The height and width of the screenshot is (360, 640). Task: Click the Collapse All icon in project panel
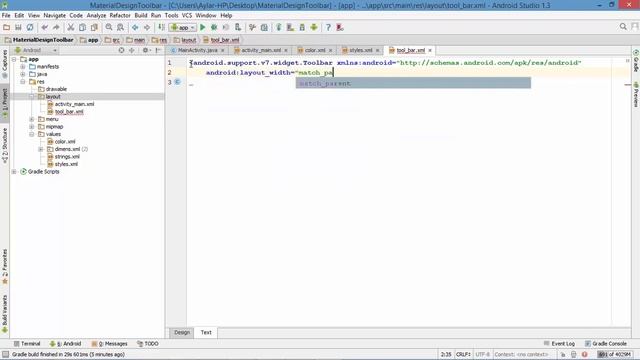[132, 50]
